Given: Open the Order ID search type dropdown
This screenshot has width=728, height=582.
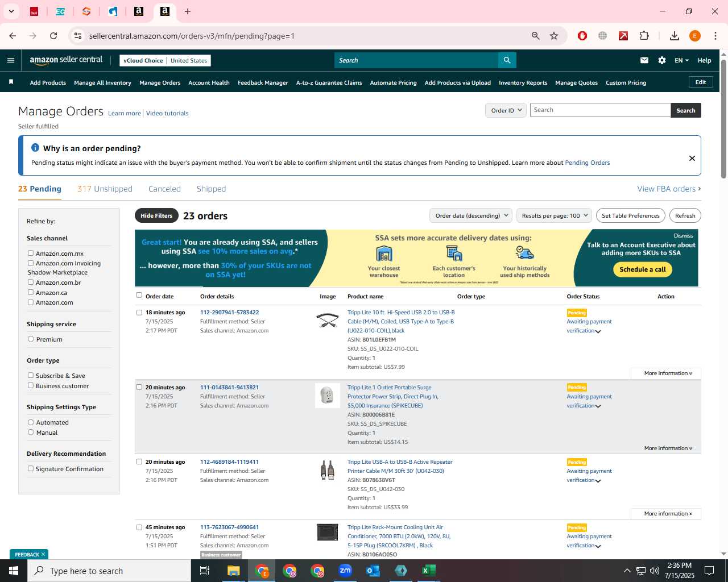Looking at the screenshot, I should (506, 110).
